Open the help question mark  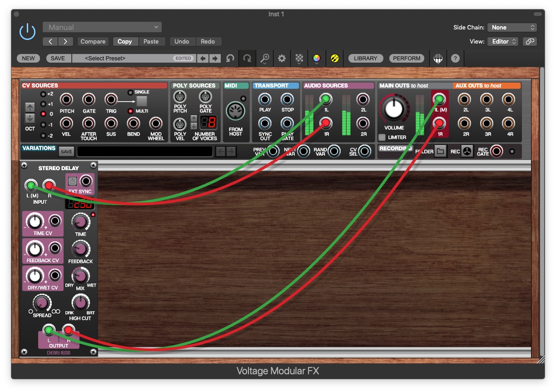pyautogui.click(x=455, y=59)
